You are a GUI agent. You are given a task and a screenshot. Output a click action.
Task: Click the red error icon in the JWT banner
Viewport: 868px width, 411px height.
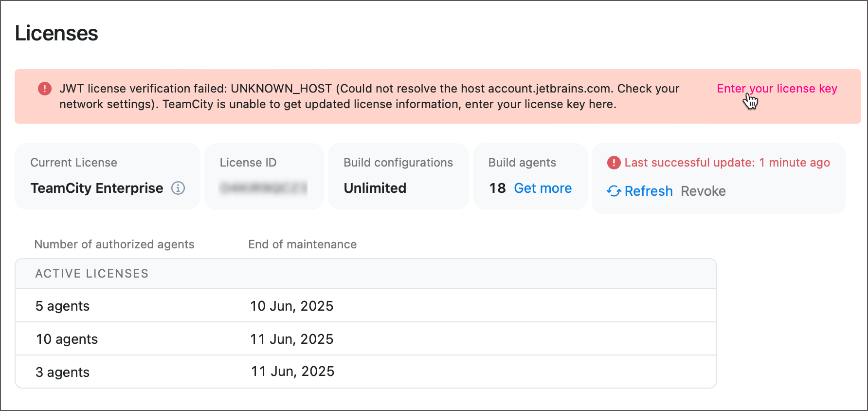45,89
